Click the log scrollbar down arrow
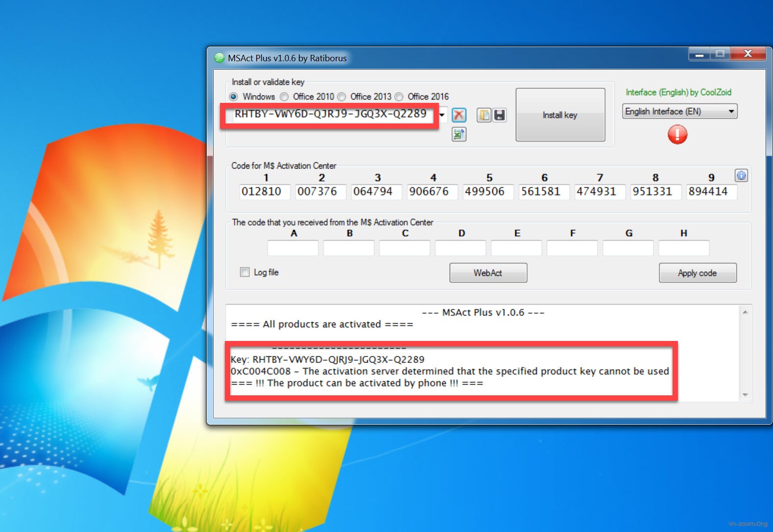Image resolution: width=773 pixels, height=532 pixels. [x=745, y=395]
